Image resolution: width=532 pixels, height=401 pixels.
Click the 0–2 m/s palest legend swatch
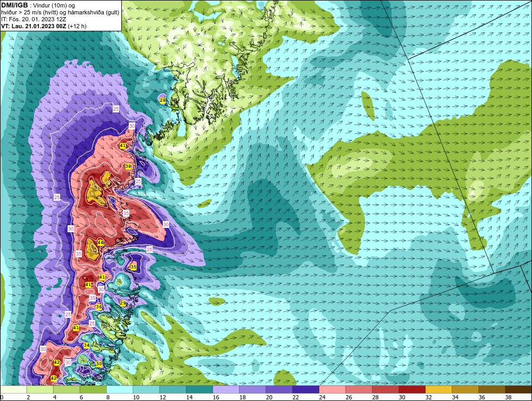pyautogui.click(x=14, y=389)
